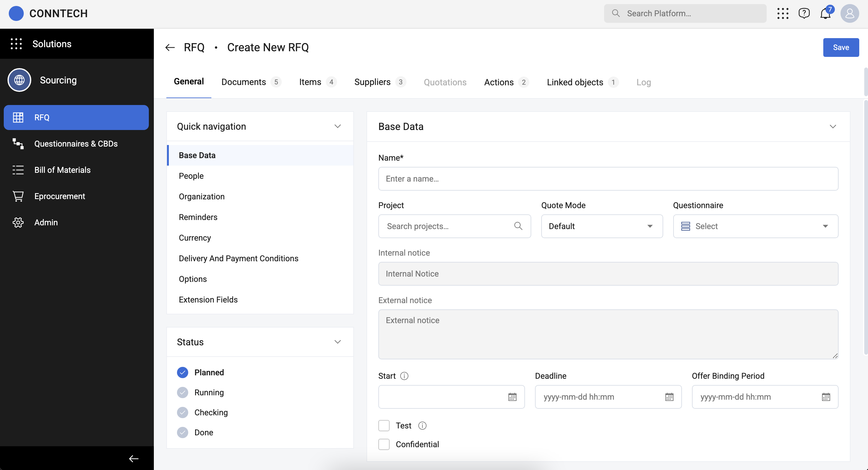Click the Questionnaires & CBDs hierarchy icon
Viewport: 868px width, 470px height.
18,144
